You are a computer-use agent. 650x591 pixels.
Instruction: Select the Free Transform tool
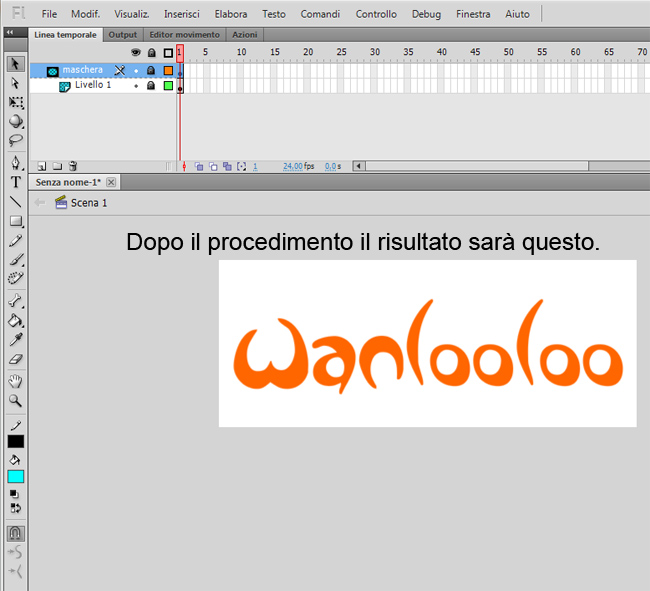(16, 102)
